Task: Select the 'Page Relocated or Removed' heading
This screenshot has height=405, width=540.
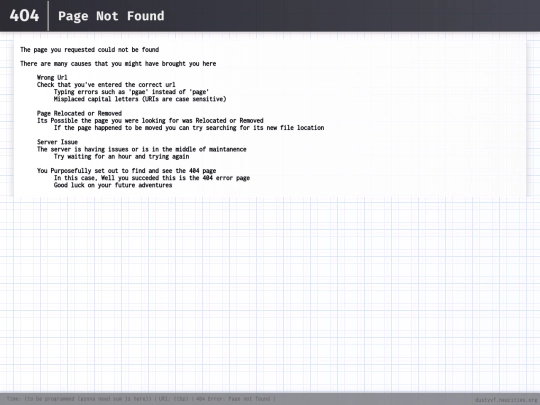Action: (79, 113)
